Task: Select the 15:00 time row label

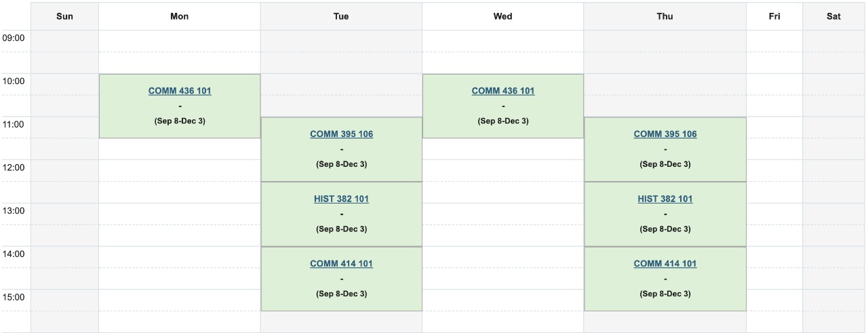Action: tap(14, 297)
